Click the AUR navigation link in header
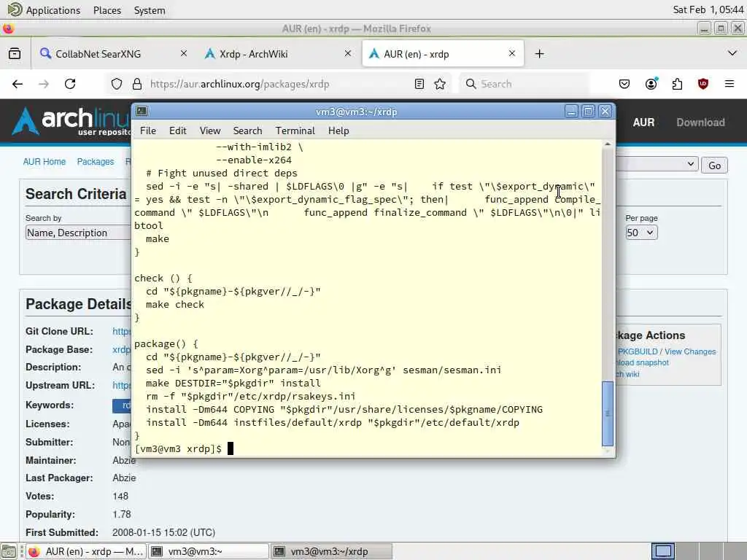747x560 pixels. [643, 122]
